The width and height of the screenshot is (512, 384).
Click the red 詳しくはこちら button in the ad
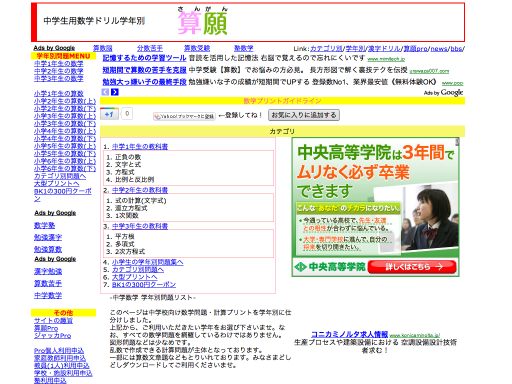coord(412,267)
